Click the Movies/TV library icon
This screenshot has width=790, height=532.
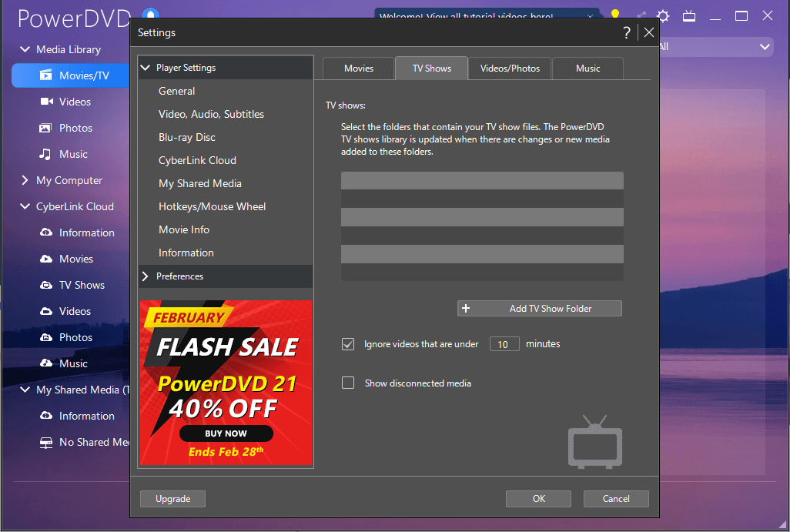(x=45, y=75)
